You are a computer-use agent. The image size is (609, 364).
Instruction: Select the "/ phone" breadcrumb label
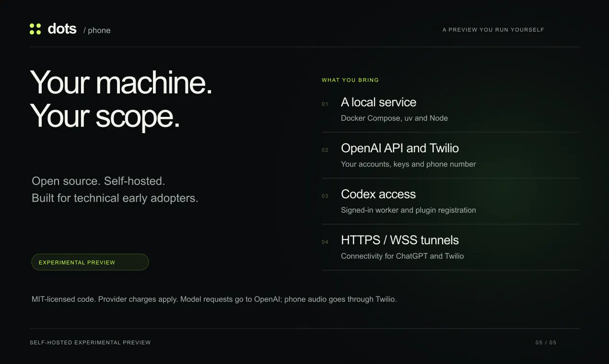97,30
